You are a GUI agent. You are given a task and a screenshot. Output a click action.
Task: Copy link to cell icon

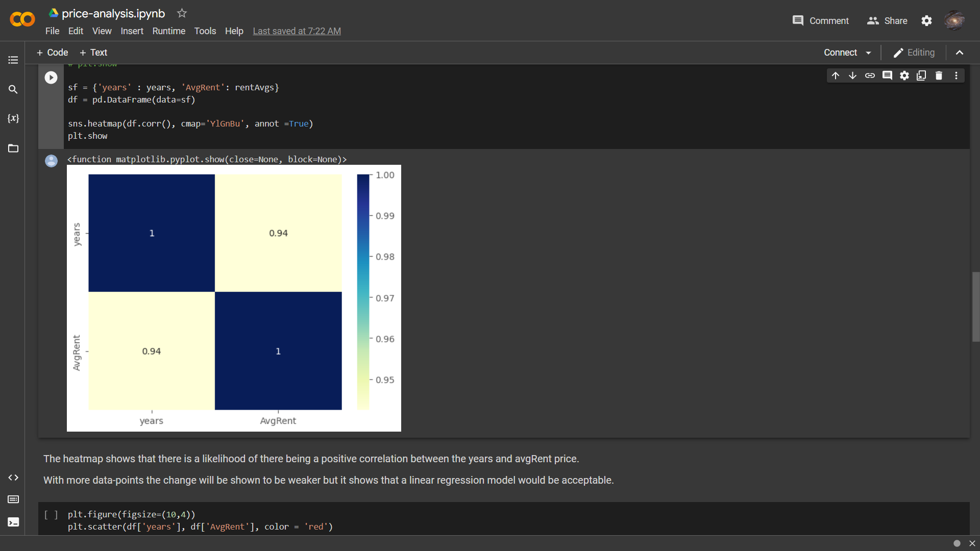[870, 76]
